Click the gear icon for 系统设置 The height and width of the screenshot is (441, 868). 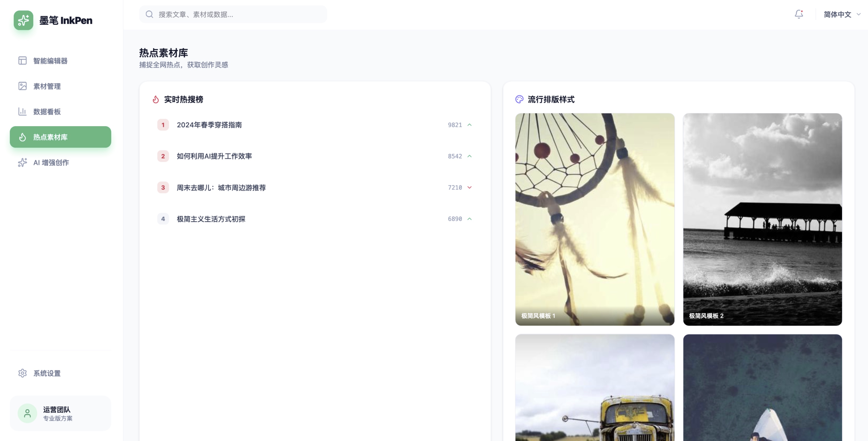click(x=22, y=373)
